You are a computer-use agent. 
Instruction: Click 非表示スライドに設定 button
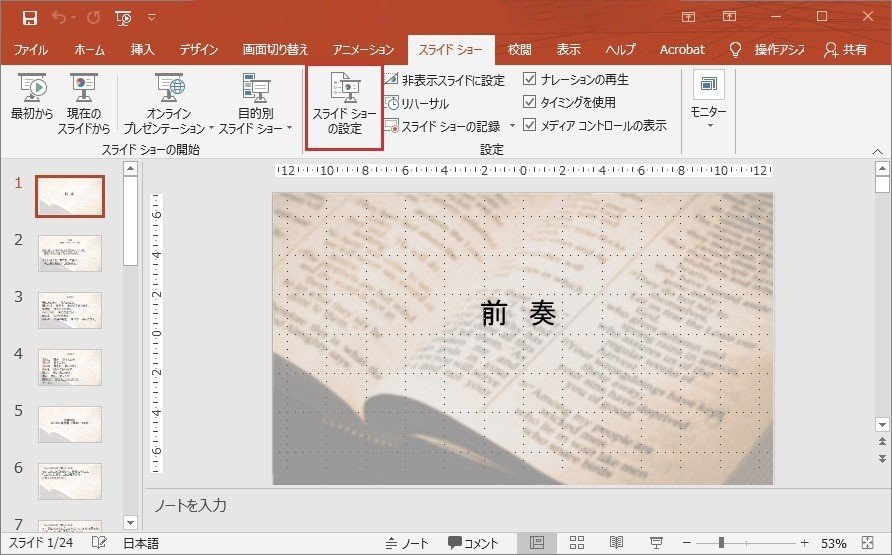pyautogui.click(x=444, y=80)
